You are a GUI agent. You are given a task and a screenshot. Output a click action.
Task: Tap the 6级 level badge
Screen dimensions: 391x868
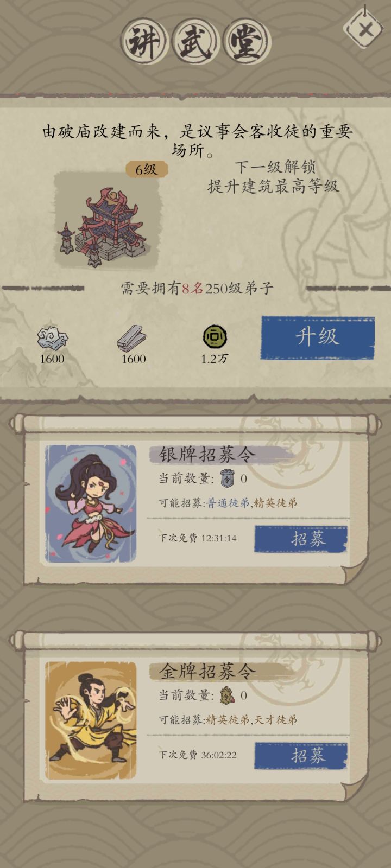pyautogui.click(x=146, y=169)
